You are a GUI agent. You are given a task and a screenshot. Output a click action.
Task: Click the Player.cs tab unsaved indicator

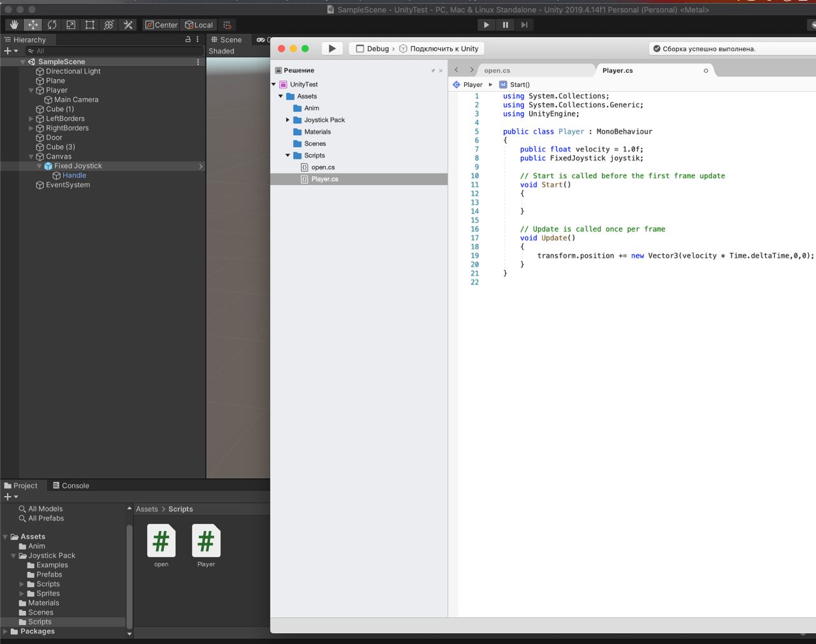coord(706,71)
